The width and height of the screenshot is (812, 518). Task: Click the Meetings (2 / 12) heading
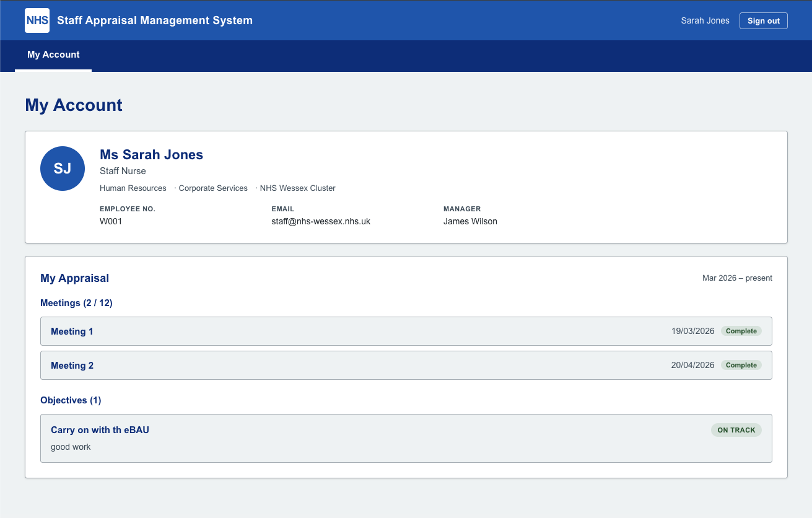click(76, 303)
